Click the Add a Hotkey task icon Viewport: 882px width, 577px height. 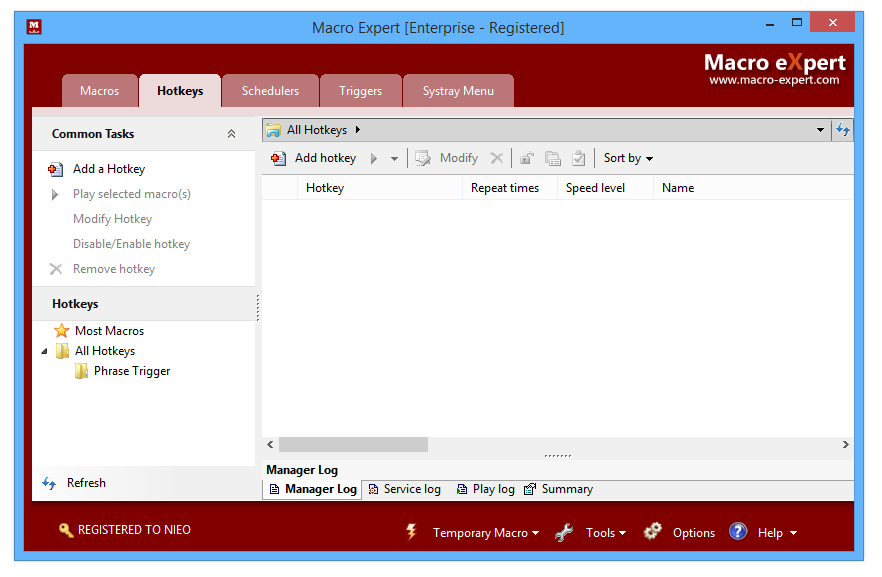pos(55,169)
